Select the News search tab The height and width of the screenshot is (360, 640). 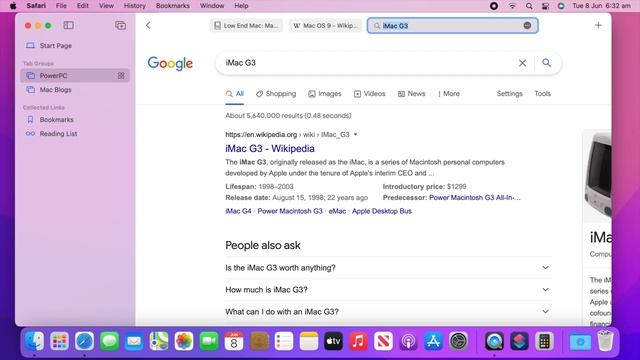pos(411,93)
